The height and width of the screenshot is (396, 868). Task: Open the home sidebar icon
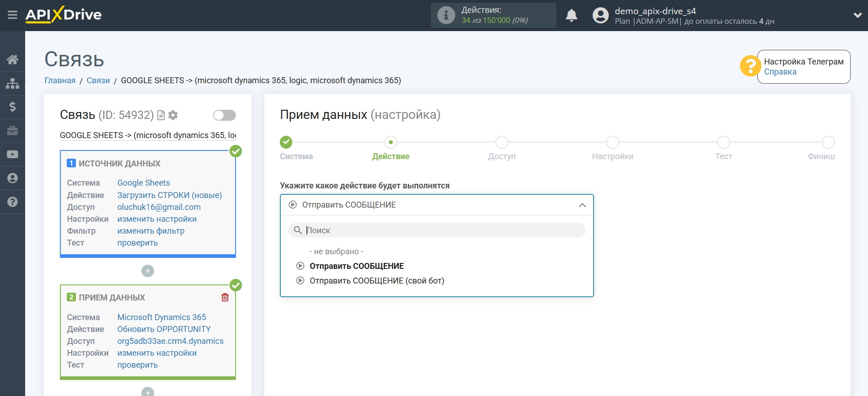(12, 59)
